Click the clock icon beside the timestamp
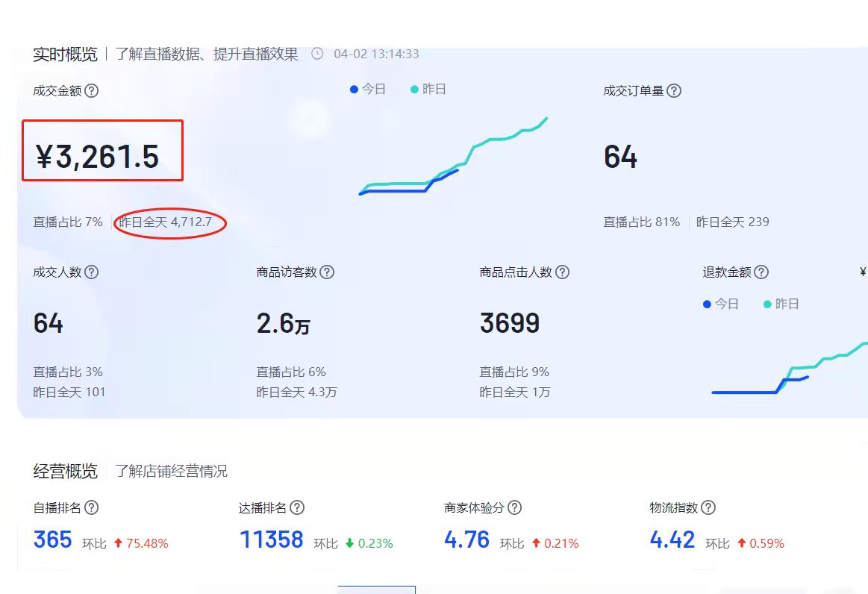The height and width of the screenshot is (594, 868). click(316, 54)
